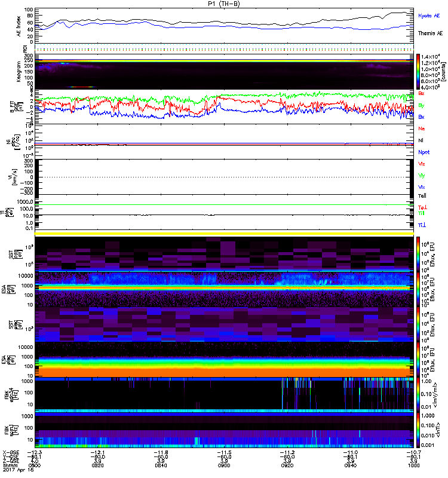
Task: Select the black Tell temperature legend label
Action: tap(422, 196)
